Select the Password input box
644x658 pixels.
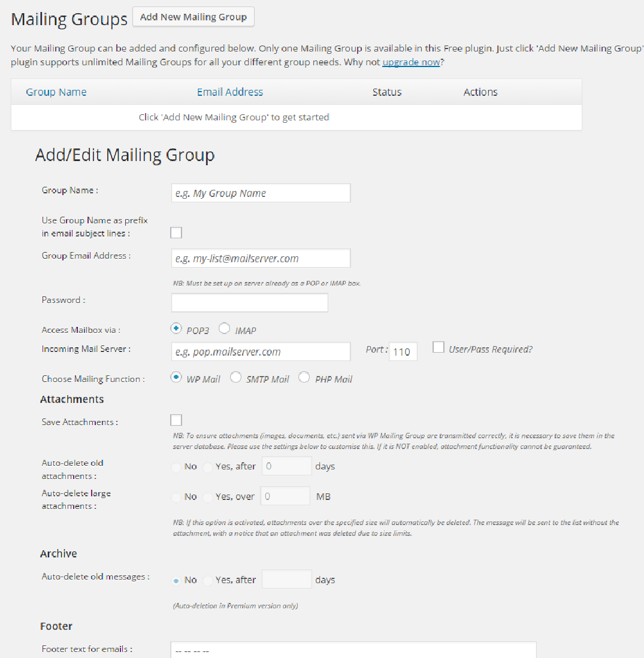(250, 302)
